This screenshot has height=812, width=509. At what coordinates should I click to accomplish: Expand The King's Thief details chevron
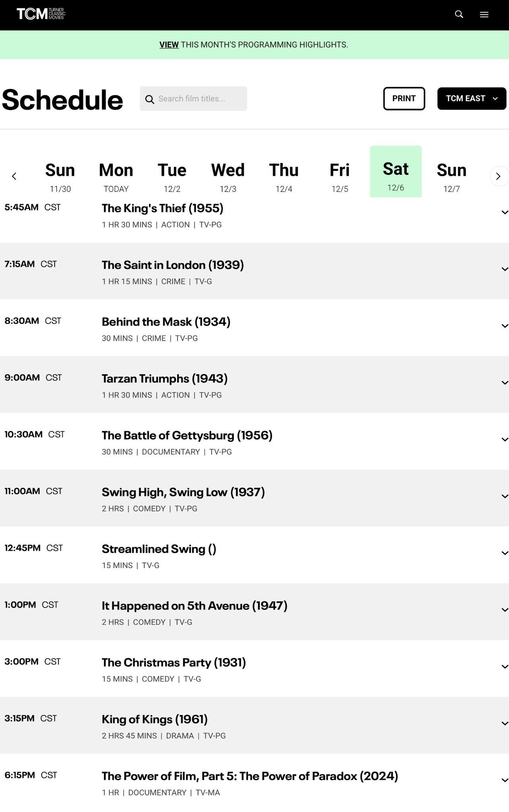click(x=504, y=213)
